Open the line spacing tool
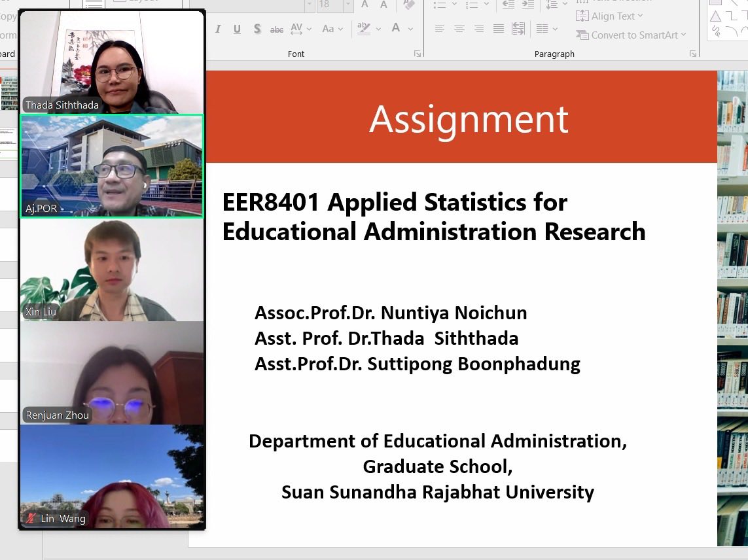Viewport: 748px width, 560px height. [x=552, y=5]
